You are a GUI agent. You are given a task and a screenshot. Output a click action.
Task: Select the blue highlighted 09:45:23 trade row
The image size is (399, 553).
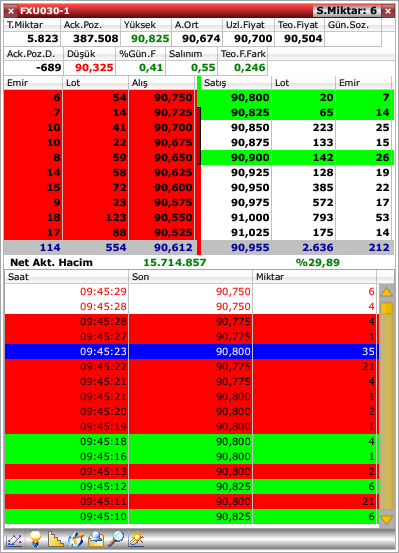point(192,352)
